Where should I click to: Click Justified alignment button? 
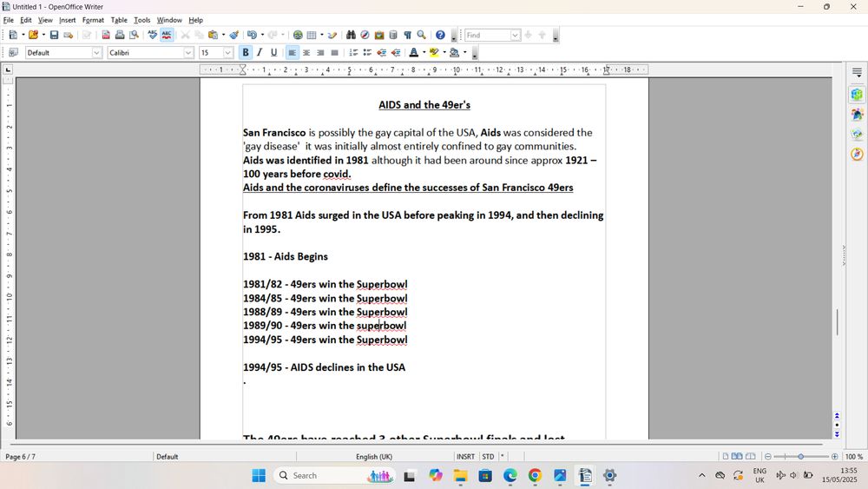pyautogui.click(x=334, y=53)
